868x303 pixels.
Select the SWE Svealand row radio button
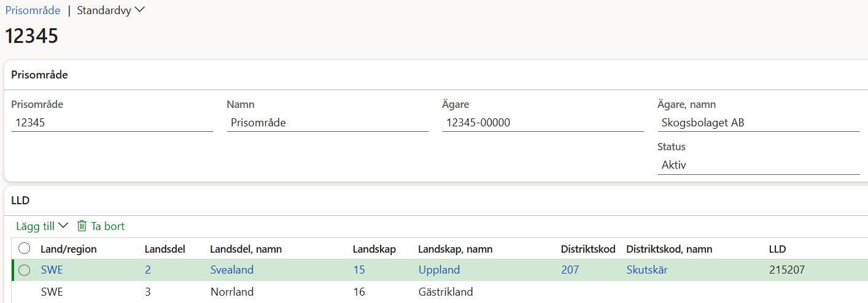[x=25, y=270]
